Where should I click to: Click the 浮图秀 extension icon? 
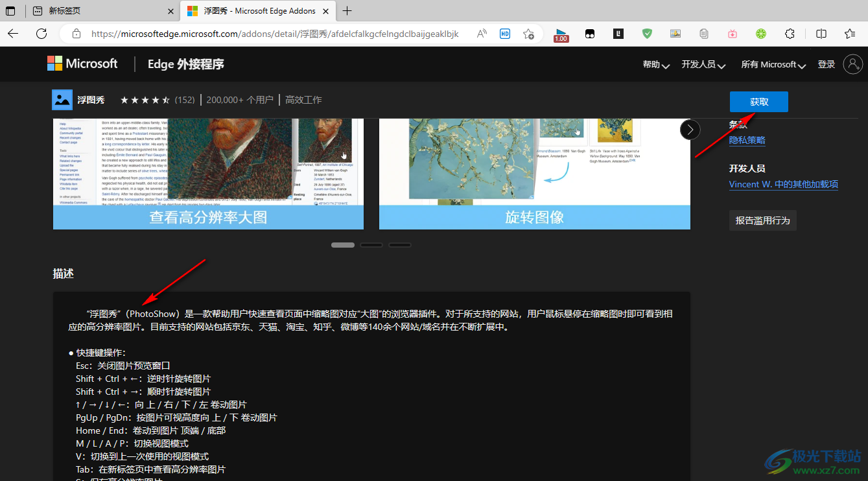[x=62, y=100]
